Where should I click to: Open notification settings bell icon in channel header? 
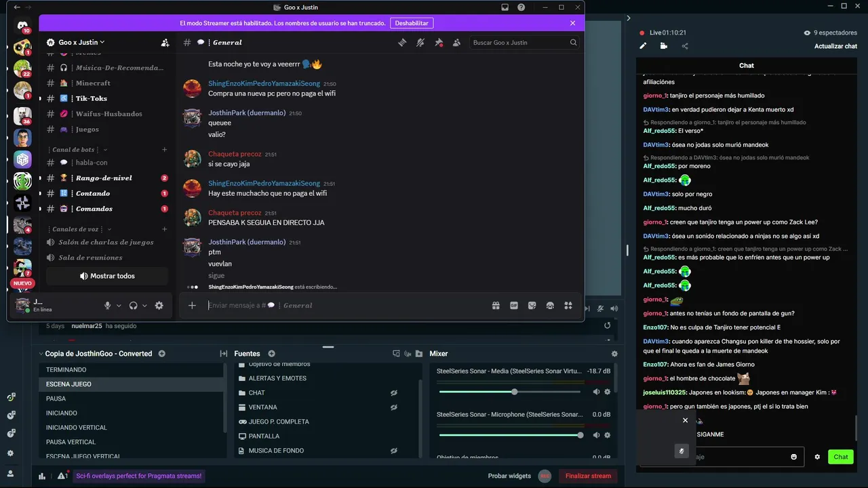coord(420,43)
